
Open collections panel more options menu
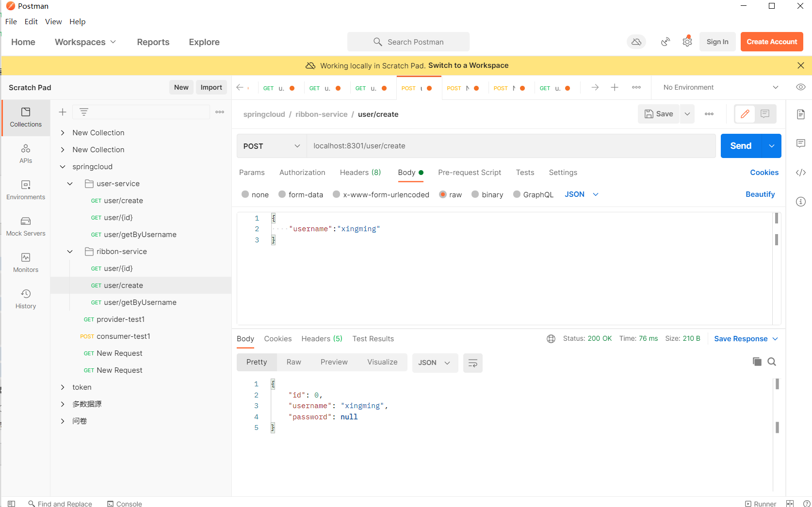(220, 112)
